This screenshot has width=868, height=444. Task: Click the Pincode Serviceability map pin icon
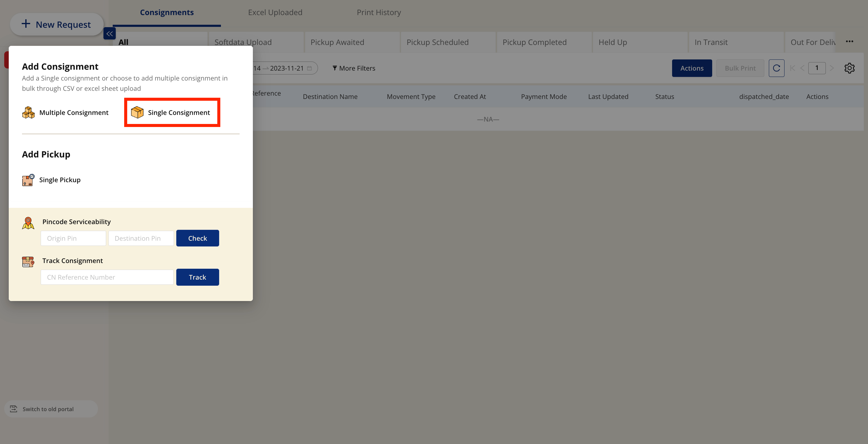click(x=28, y=223)
